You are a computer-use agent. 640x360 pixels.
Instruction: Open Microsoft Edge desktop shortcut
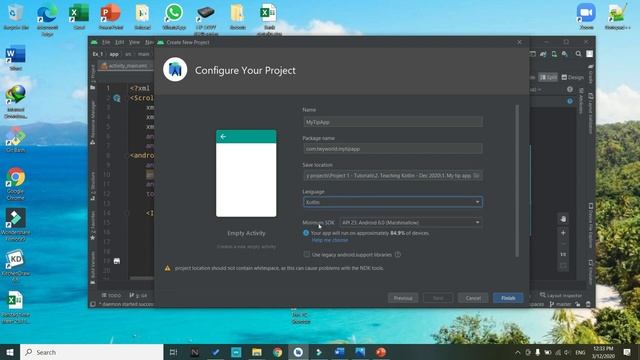coord(47,18)
